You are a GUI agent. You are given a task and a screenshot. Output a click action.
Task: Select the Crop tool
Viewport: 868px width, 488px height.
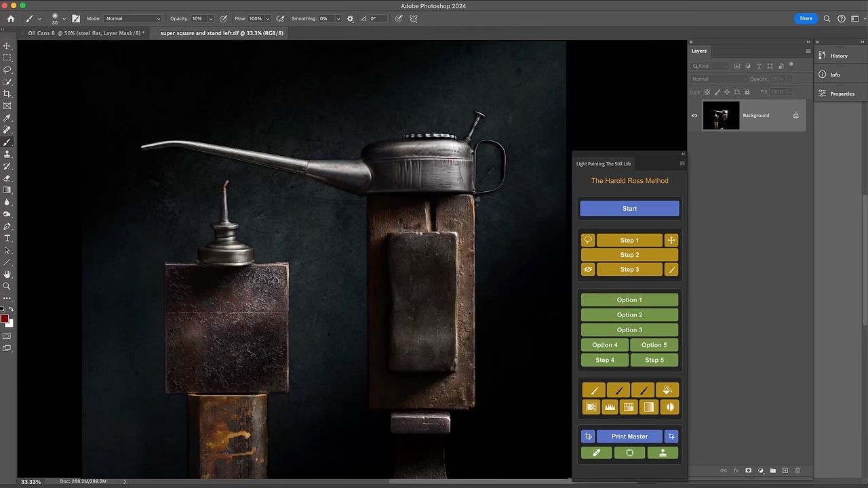[x=7, y=94]
